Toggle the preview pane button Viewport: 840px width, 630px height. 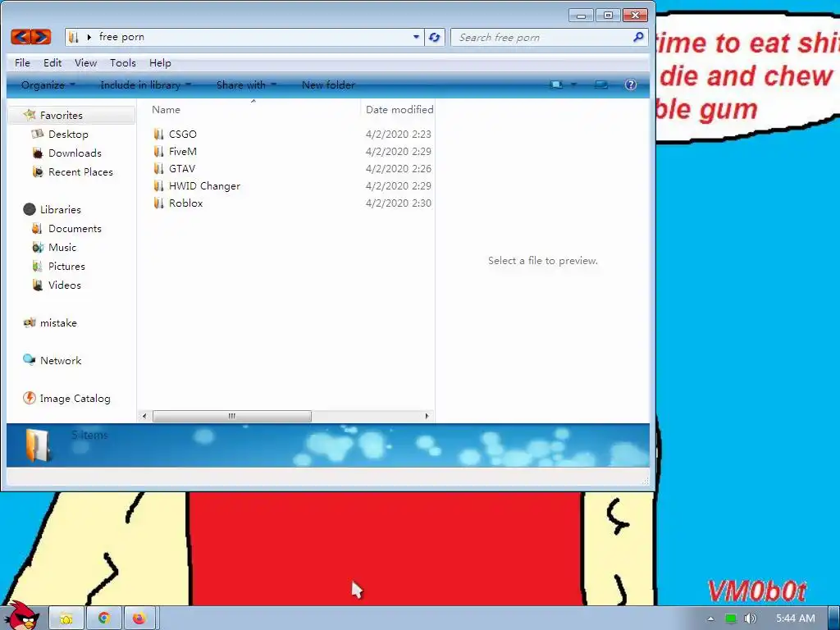coord(601,84)
